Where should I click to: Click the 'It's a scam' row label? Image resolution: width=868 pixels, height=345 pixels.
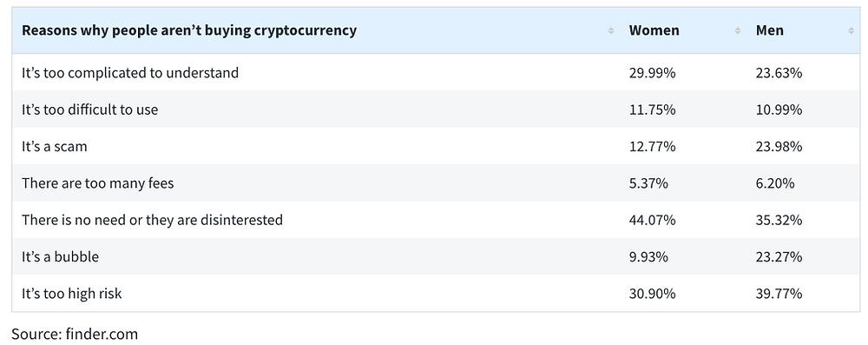(x=54, y=147)
